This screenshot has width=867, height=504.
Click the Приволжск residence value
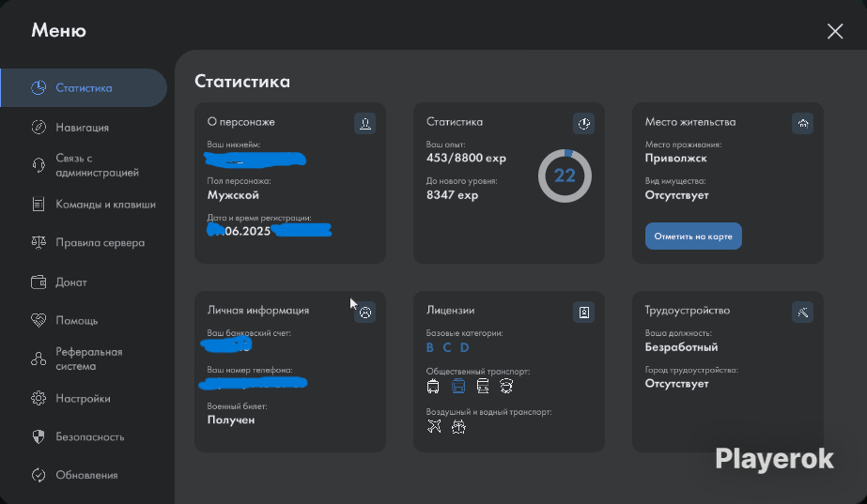[675, 158]
